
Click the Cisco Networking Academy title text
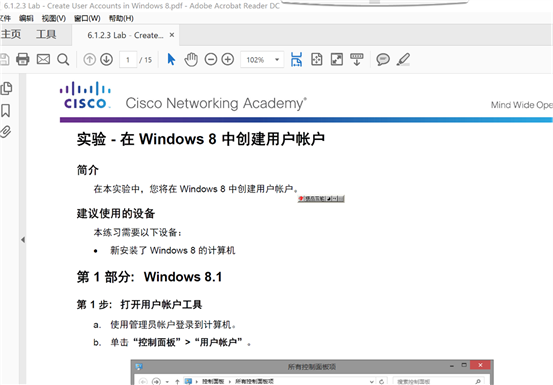(216, 103)
